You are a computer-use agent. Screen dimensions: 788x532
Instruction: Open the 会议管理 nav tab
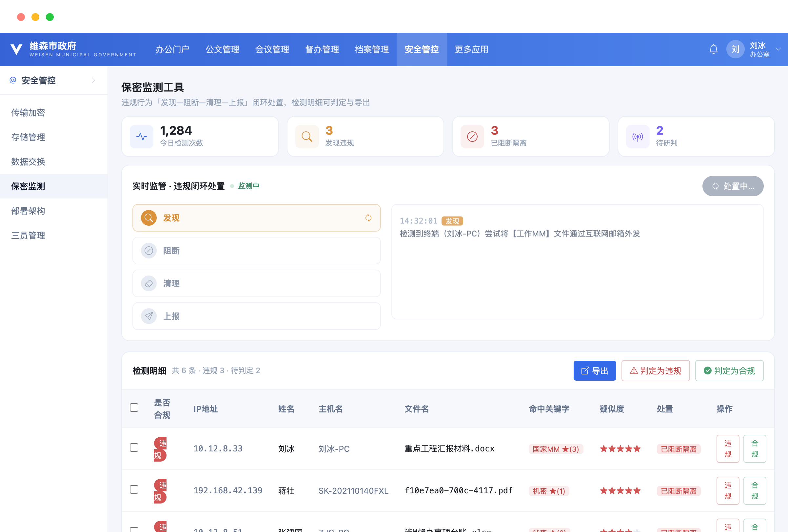[272, 49]
